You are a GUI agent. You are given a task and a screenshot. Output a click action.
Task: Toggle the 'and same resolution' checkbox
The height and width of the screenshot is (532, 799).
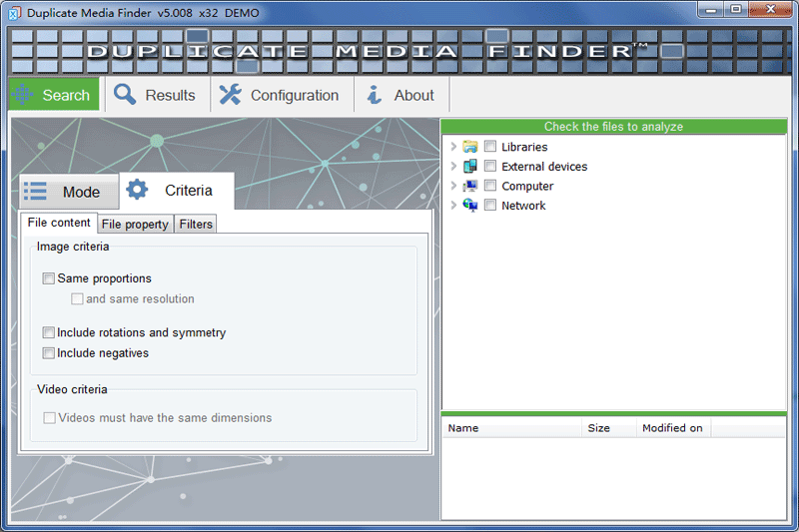coord(77,298)
